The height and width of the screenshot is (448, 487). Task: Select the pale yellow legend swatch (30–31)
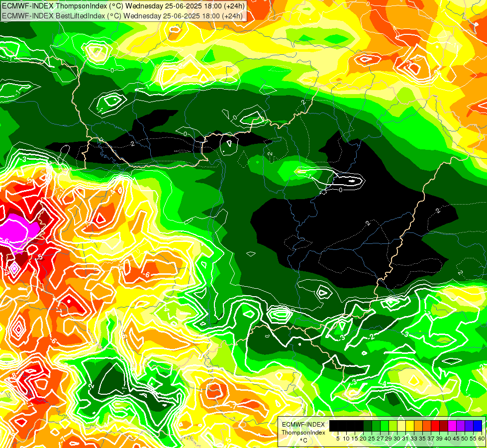pos(401,426)
